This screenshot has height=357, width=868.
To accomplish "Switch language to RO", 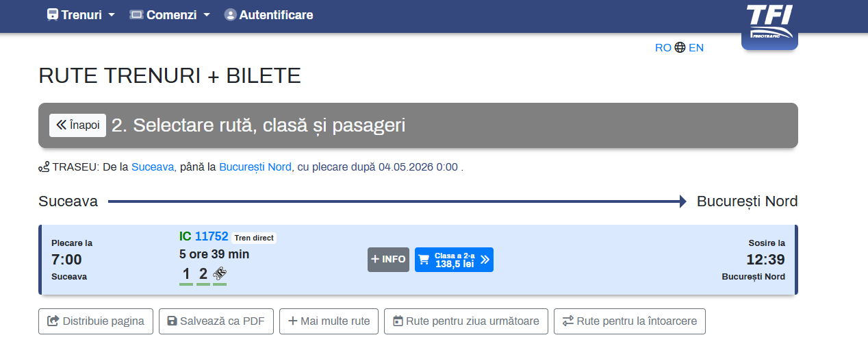I will [x=663, y=48].
